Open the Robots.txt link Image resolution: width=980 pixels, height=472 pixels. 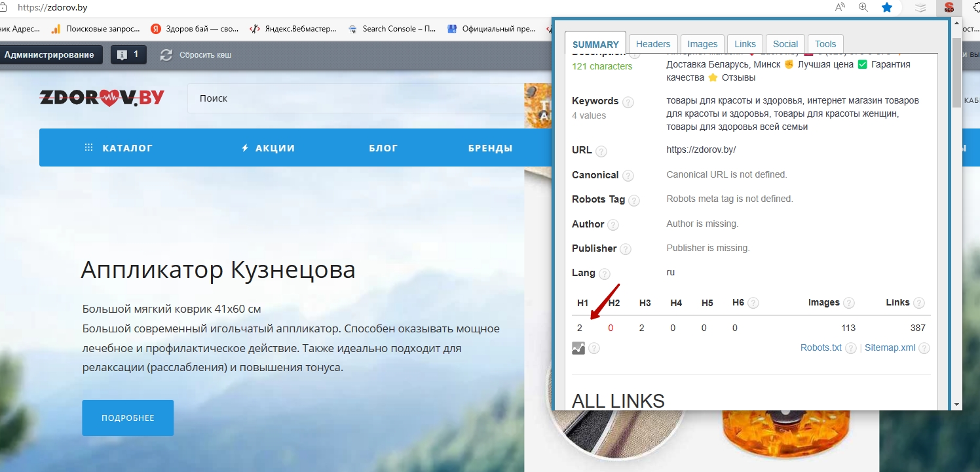821,347
